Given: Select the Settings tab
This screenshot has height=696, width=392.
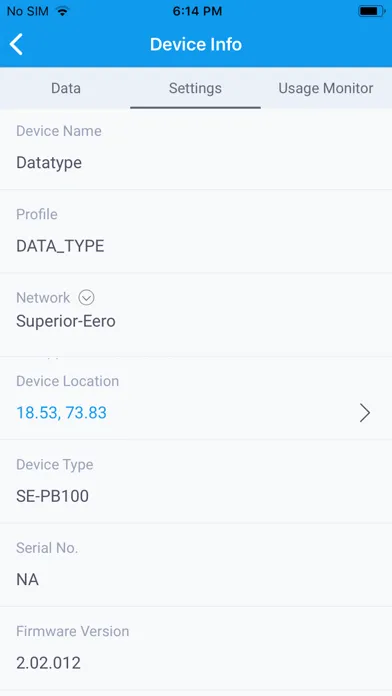Looking at the screenshot, I should (x=195, y=88).
